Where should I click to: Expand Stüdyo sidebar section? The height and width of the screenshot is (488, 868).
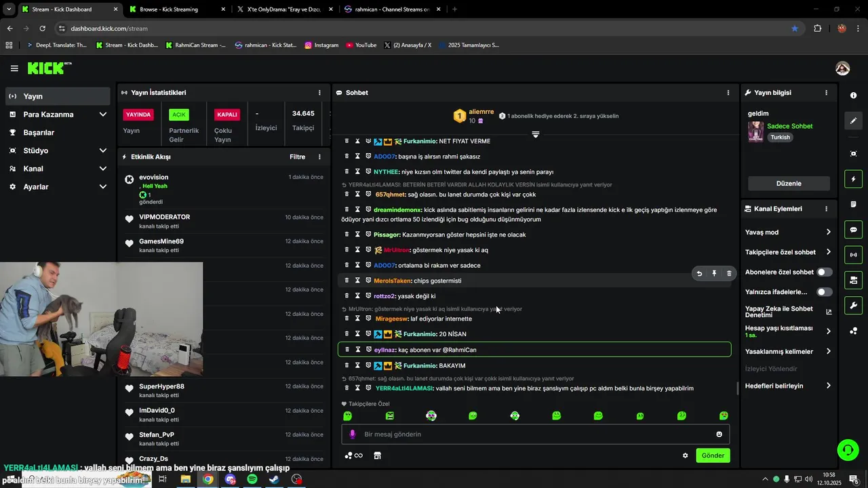click(x=58, y=150)
